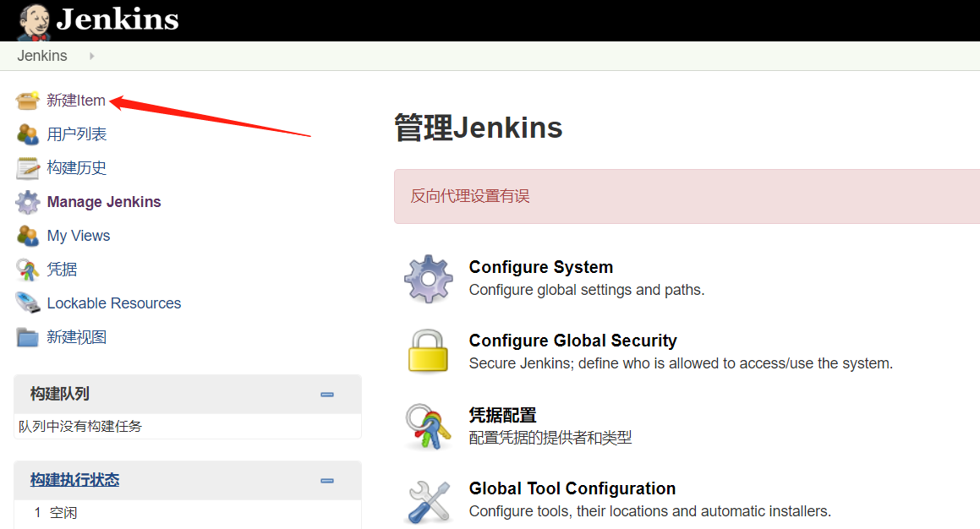Open the My Views link
The width and height of the screenshot is (980, 529).
pos(78,236)
